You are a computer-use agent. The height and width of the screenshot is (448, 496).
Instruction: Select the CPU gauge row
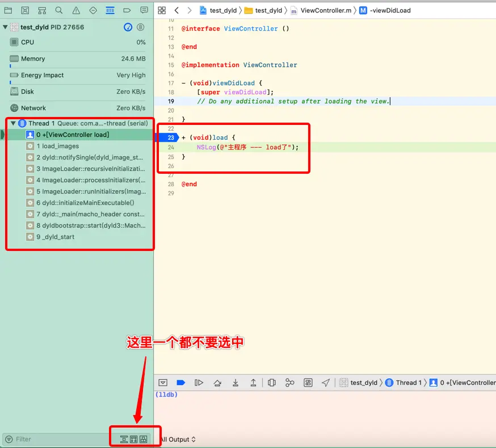click(x=78, y=43)
